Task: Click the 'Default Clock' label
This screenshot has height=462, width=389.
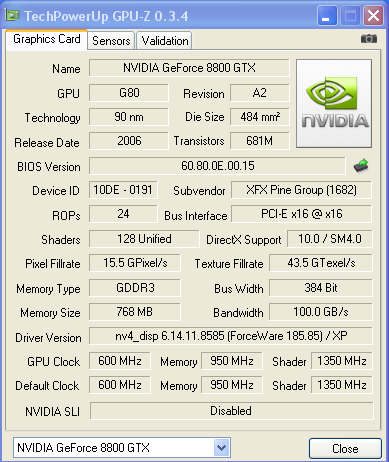Action: pyautogui.click(x=47, y=386)
